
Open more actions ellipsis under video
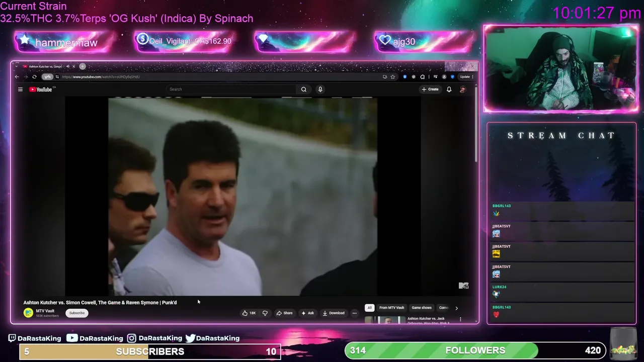(x=354, y=313)
